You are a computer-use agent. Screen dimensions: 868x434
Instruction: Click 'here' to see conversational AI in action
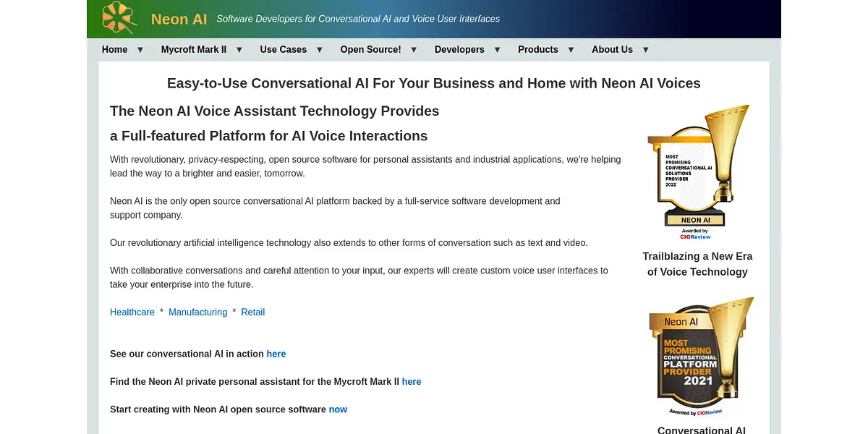tap(276, 354)
